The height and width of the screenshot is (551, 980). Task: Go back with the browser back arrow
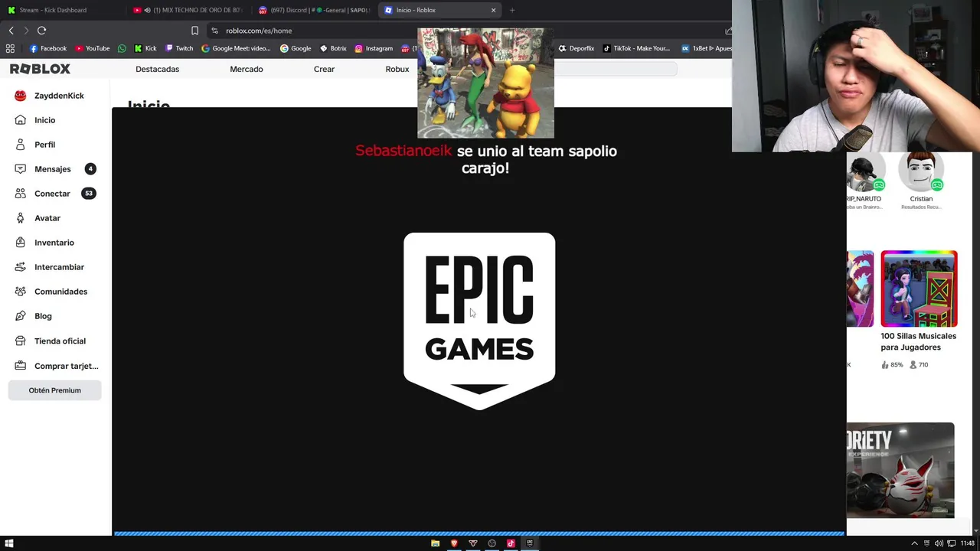click(11, 31)
